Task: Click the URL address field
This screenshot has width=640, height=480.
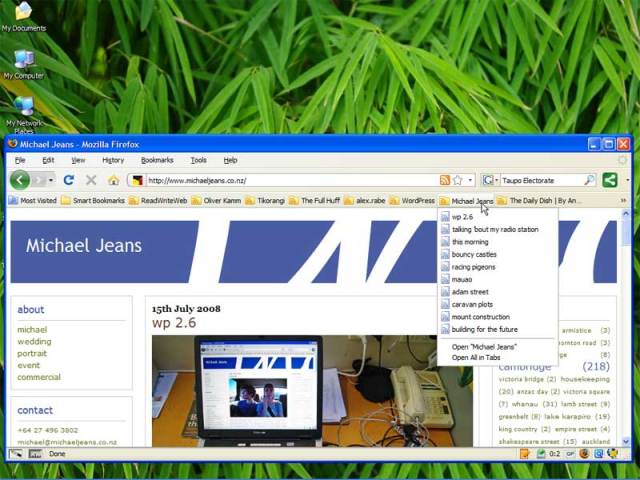Action: click(x=290, y=180)
